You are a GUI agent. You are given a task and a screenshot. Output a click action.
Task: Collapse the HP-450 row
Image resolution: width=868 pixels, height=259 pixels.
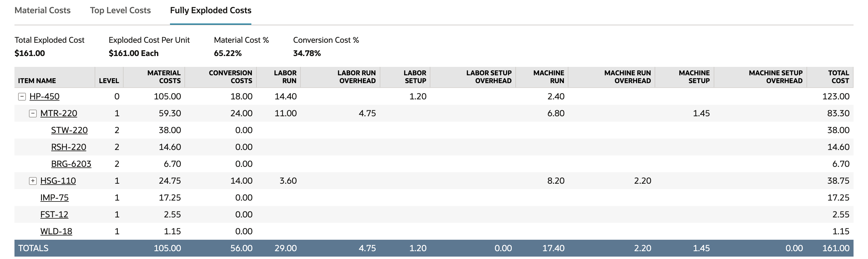pos(22,97)
